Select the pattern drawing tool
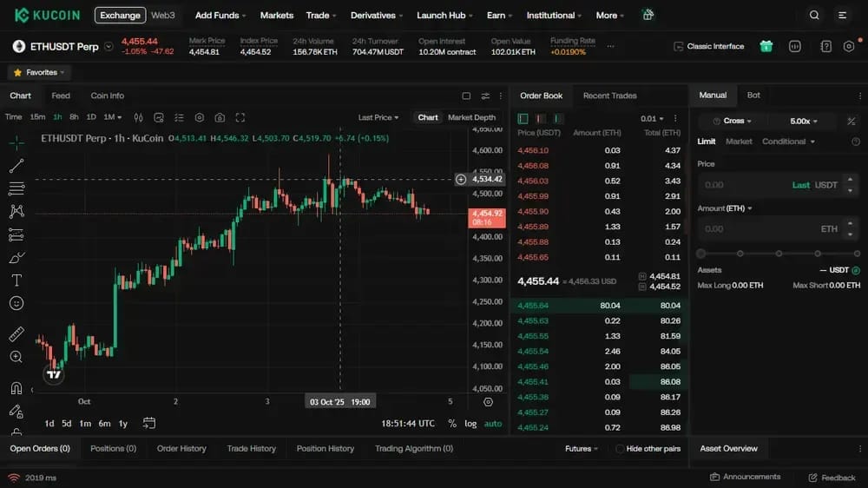This screenshot has height=488, width=868. (x=16, y=211)
